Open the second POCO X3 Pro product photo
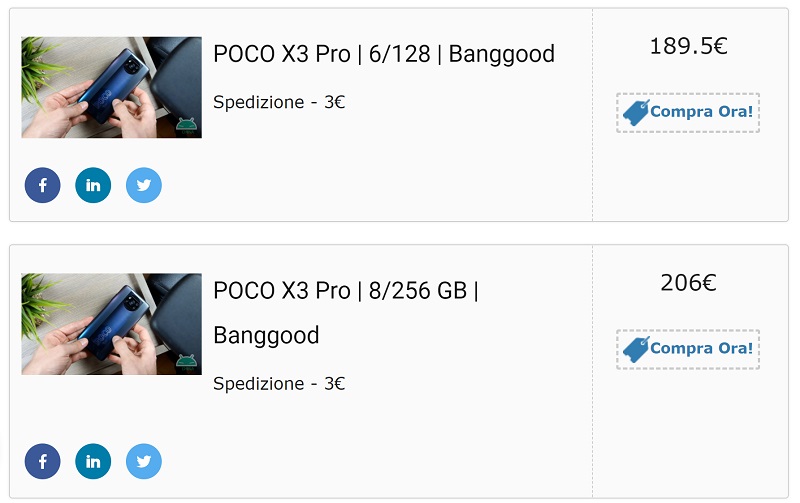 (x=112, y=324)
